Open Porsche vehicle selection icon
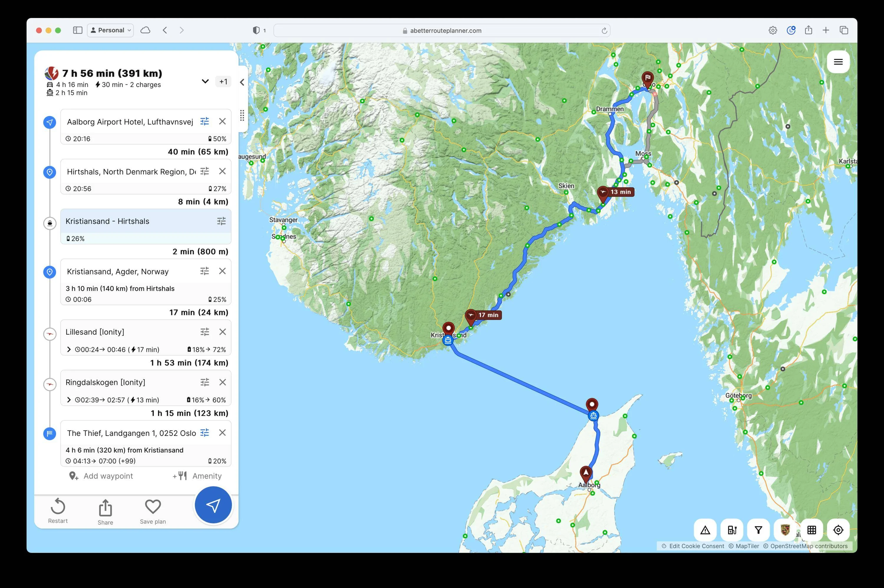This screenshot has height=588, width=884. click(785, 530)
